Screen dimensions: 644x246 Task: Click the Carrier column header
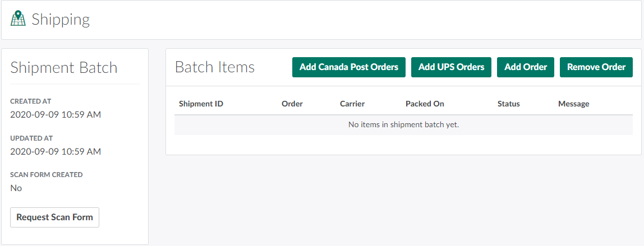point(352,104)
